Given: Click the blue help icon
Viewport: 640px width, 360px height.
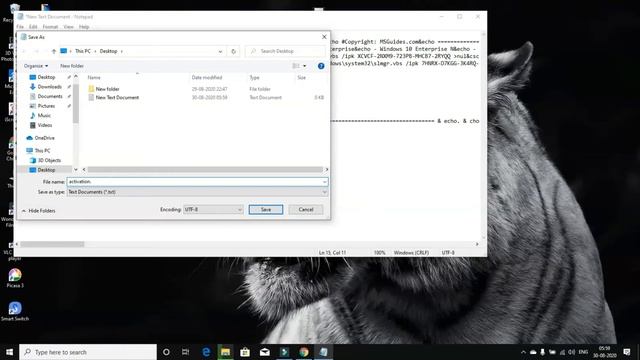Looking at the screenshot, I should click(321, 66).
